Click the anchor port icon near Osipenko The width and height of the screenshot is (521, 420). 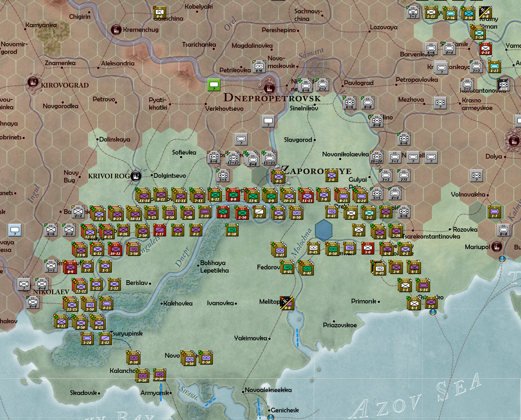click(433, 312)
